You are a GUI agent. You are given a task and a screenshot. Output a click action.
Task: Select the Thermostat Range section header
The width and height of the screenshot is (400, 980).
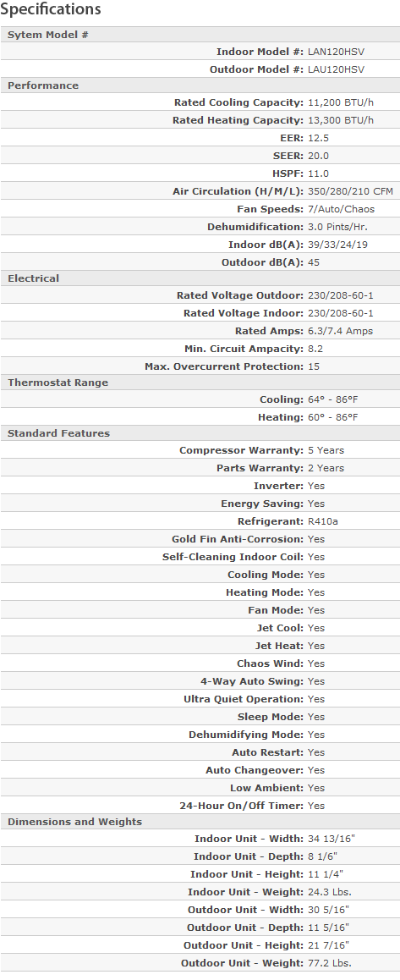click(200, 383)
